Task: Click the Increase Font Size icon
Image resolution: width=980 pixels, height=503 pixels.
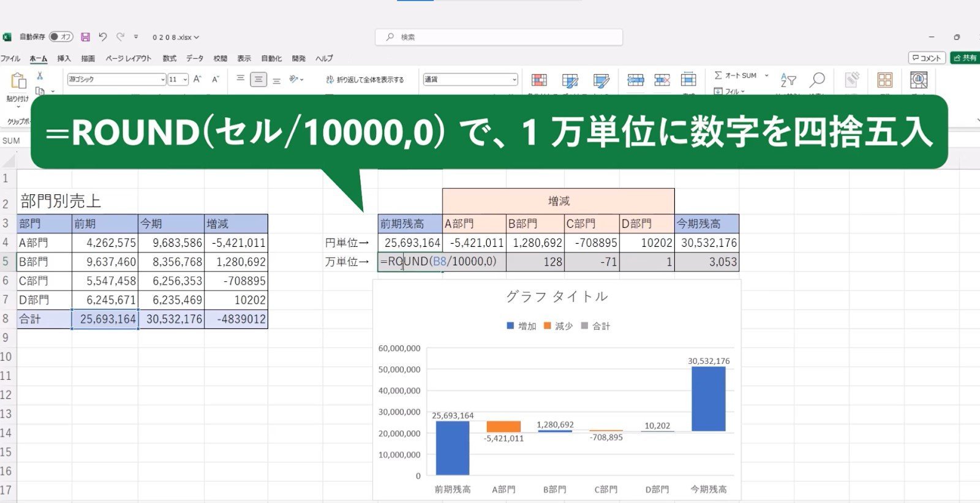Action: click(197, 79)
